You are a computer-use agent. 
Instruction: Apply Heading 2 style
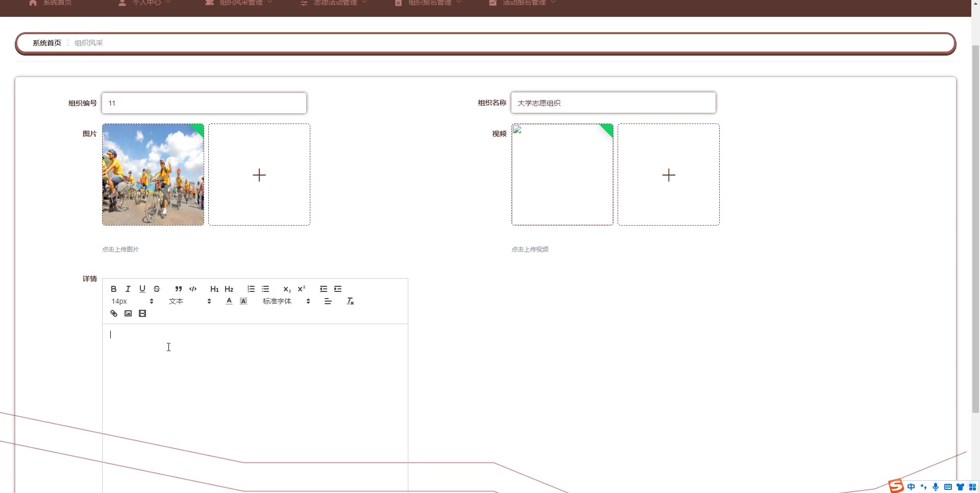(229, 289)
